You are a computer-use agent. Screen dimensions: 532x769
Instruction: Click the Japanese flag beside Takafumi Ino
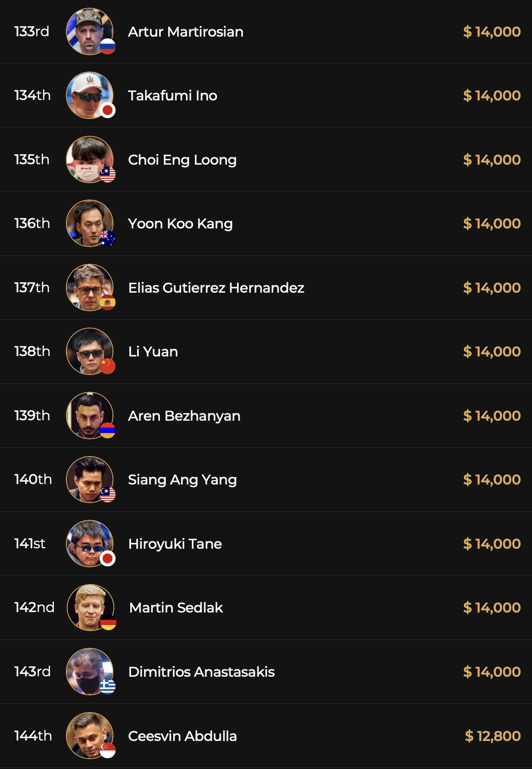pos(108,110)
